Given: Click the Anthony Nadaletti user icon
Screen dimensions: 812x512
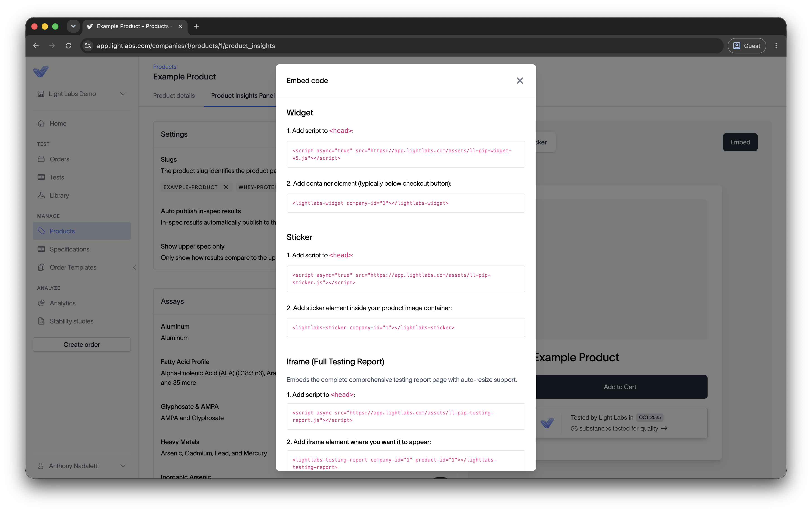Looking at the screenshot, I should click(x=41, y=466).
